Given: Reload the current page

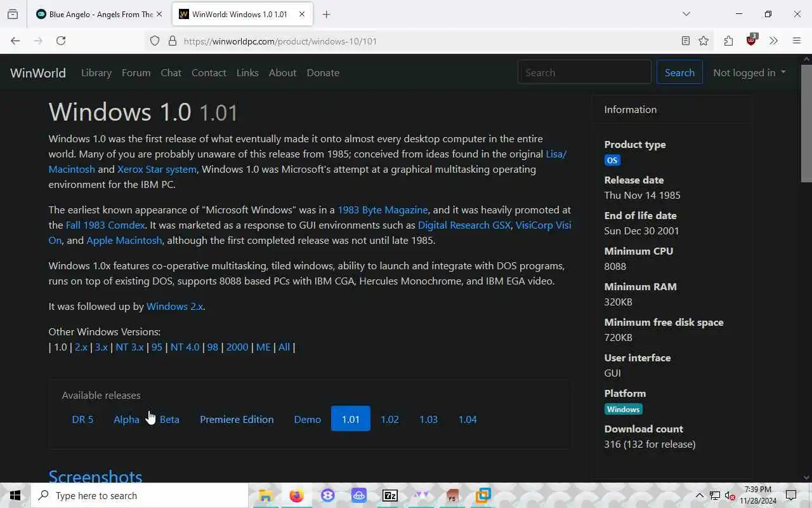Looking at the screenshot, I should (x=61, y=41).
